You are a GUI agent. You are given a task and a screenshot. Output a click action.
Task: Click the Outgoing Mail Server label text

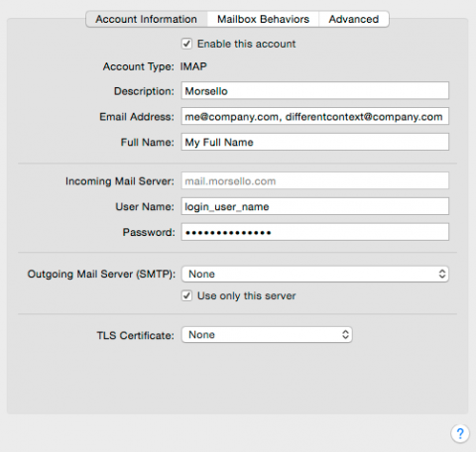click(x=101, y=274)
